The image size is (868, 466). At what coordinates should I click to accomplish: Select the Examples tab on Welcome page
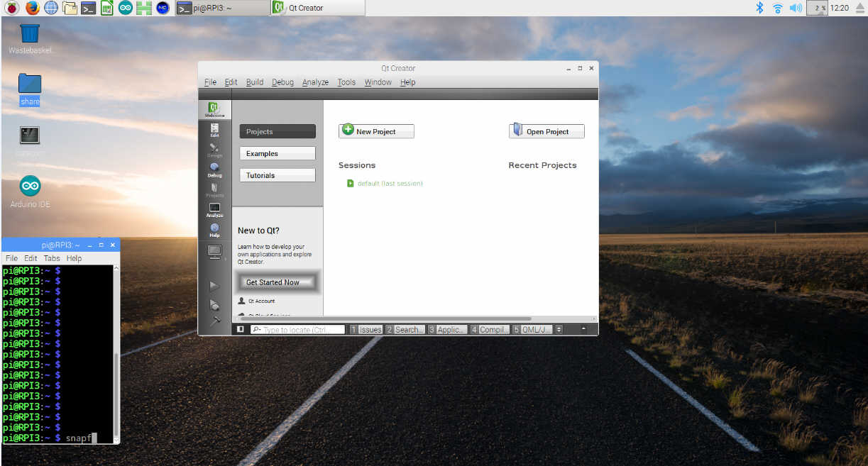pyautogui.click(x=277, y=153)
